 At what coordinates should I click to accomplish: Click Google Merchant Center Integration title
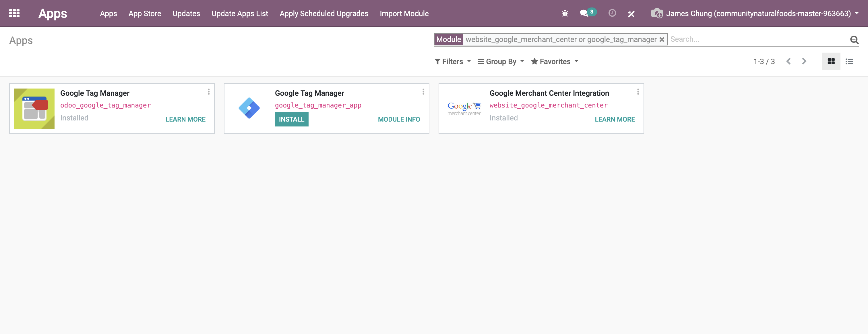549,93
